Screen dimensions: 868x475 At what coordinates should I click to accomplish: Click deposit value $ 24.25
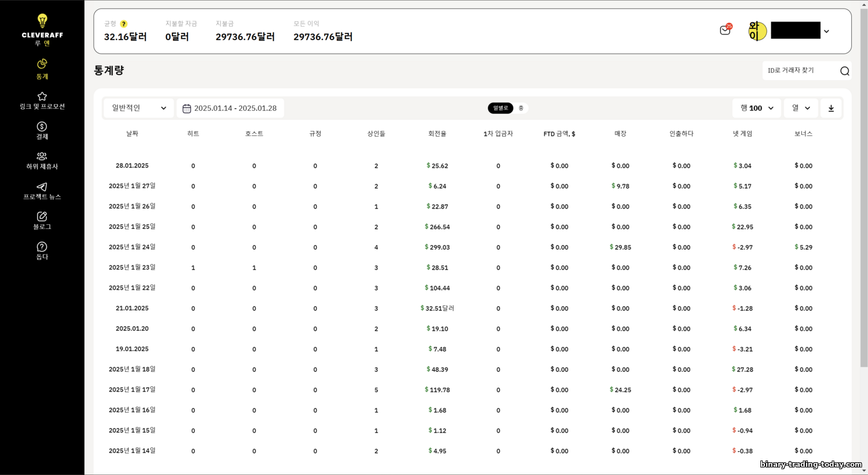(620, 390)
